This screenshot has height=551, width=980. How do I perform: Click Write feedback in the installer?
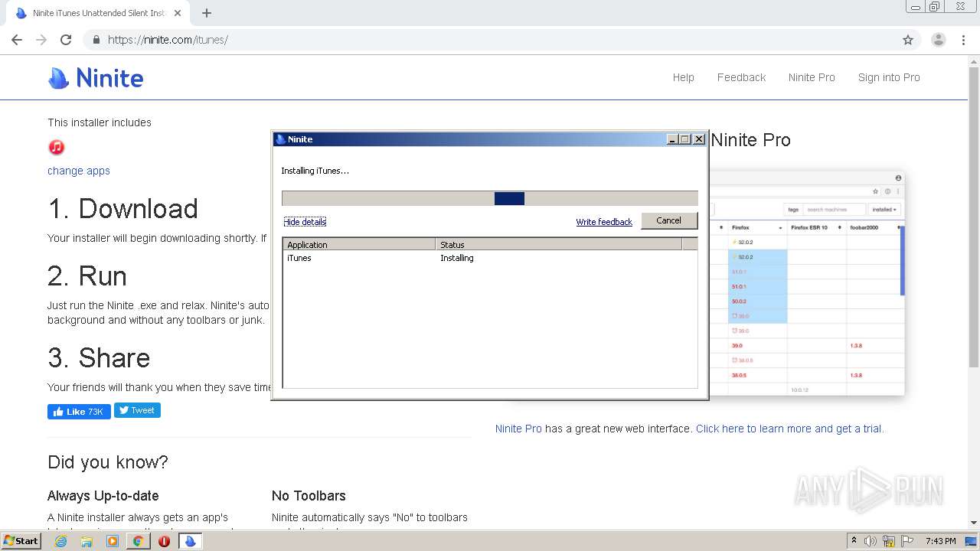tap(604, 222)
